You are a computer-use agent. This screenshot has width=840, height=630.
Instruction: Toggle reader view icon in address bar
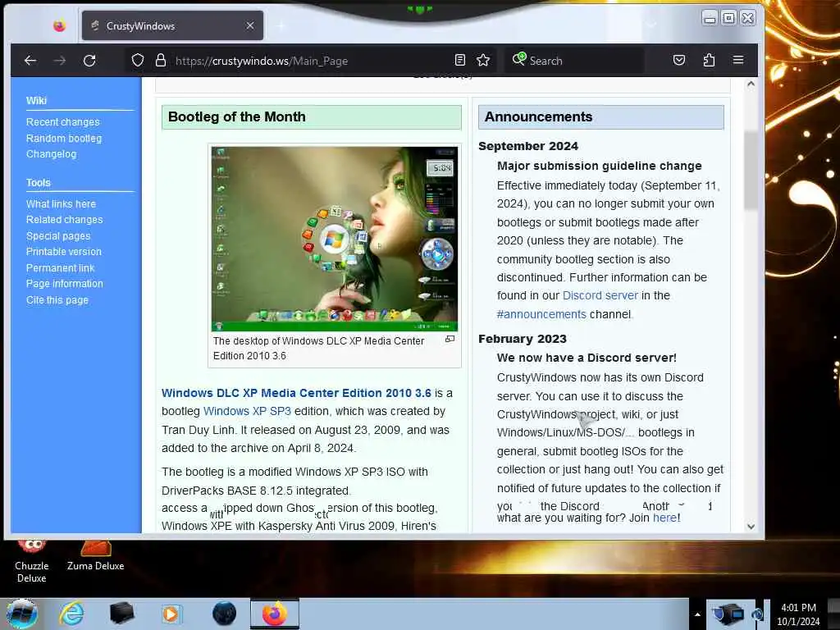tap(459, 60)
